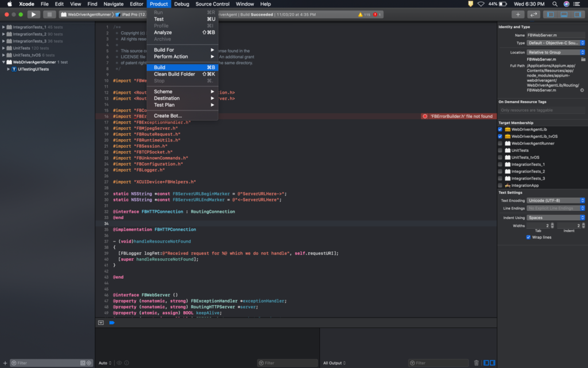Open the file Type dropdown
Screen dimensions: 588x368
coord(556,43)
